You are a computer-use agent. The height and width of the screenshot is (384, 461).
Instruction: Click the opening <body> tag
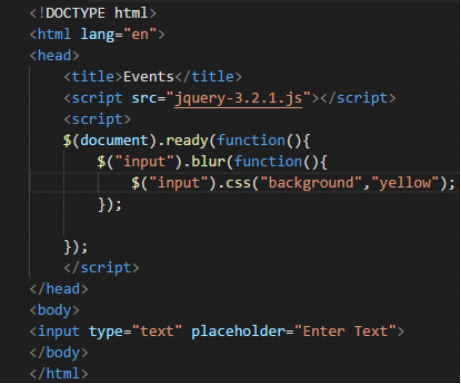coord(55,310)
